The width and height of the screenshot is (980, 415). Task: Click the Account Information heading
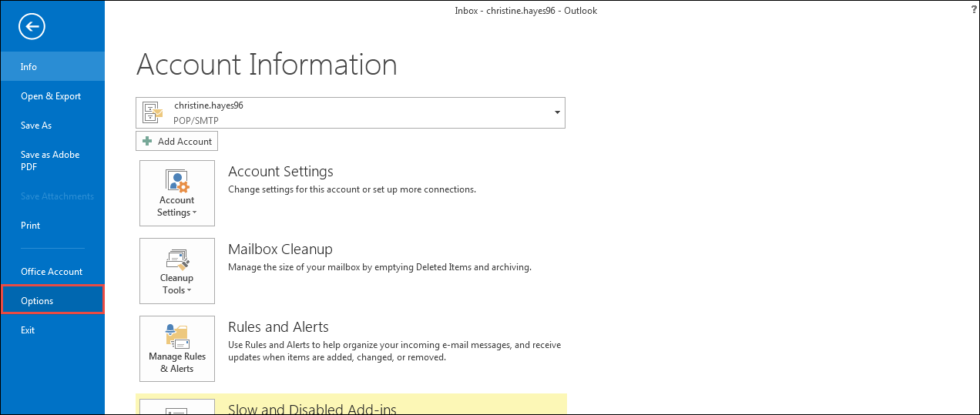(x=267, y=65)
